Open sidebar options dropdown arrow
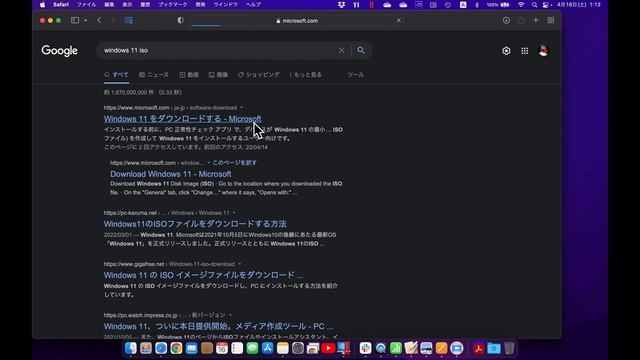 tap(85, 20)
